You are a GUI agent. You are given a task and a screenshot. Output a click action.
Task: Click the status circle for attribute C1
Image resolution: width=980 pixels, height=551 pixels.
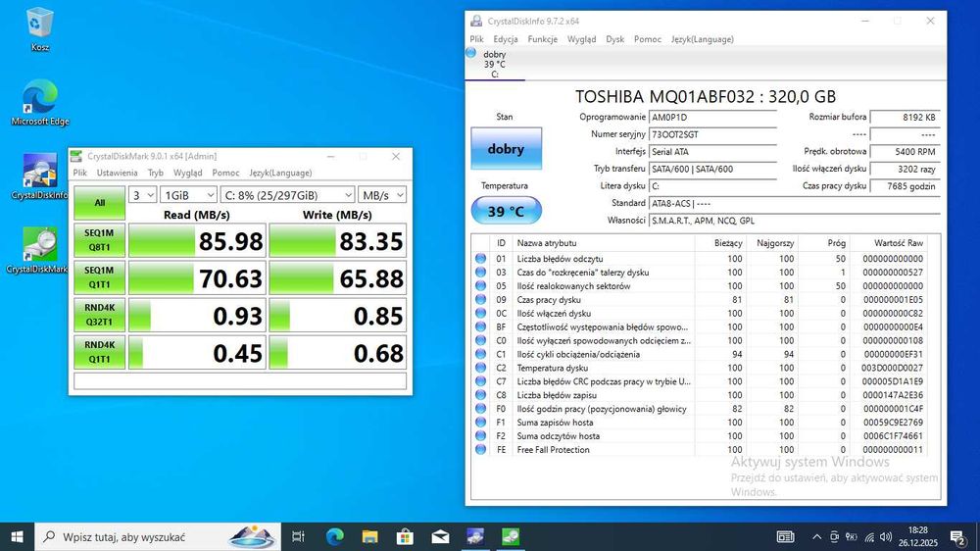pos(480,354)
